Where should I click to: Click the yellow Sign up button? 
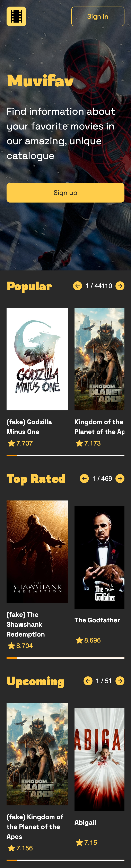[x=65, y=193]
